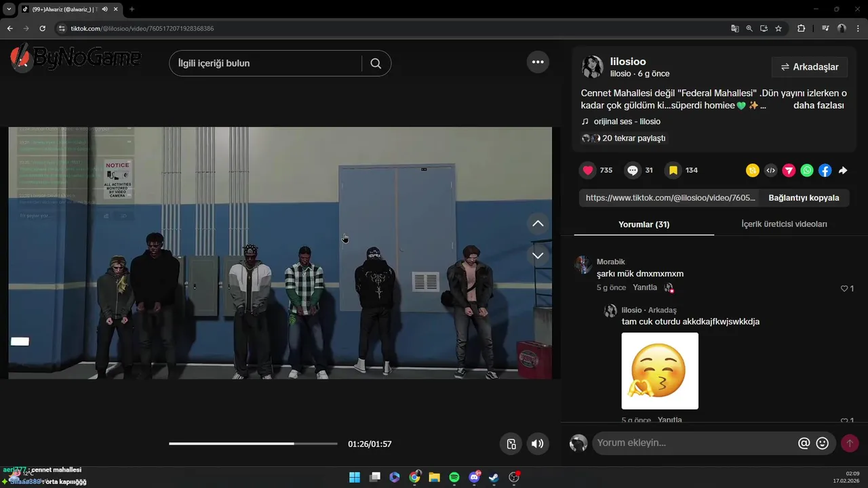Open OBS Studio from the taskbar

pyautogui.click(x=514, y=477)
